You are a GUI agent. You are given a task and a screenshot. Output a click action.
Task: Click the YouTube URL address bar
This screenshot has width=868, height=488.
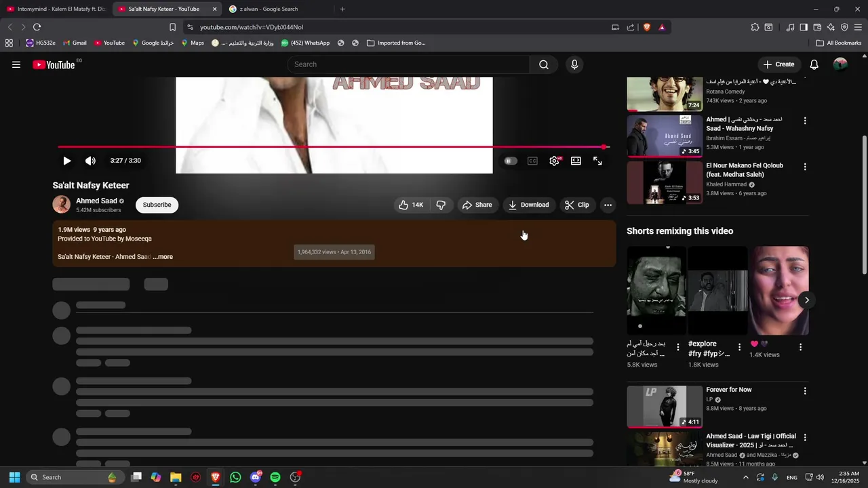400,27
